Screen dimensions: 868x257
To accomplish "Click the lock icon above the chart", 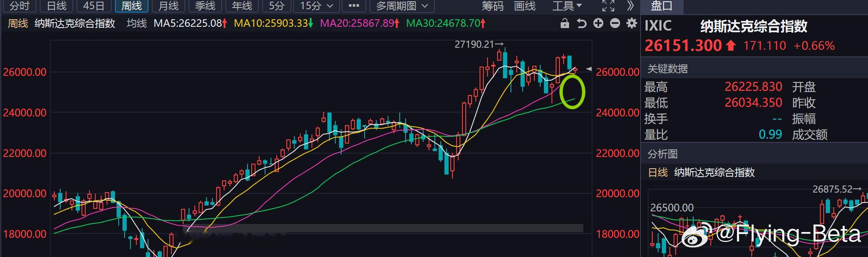I will 564,23.
